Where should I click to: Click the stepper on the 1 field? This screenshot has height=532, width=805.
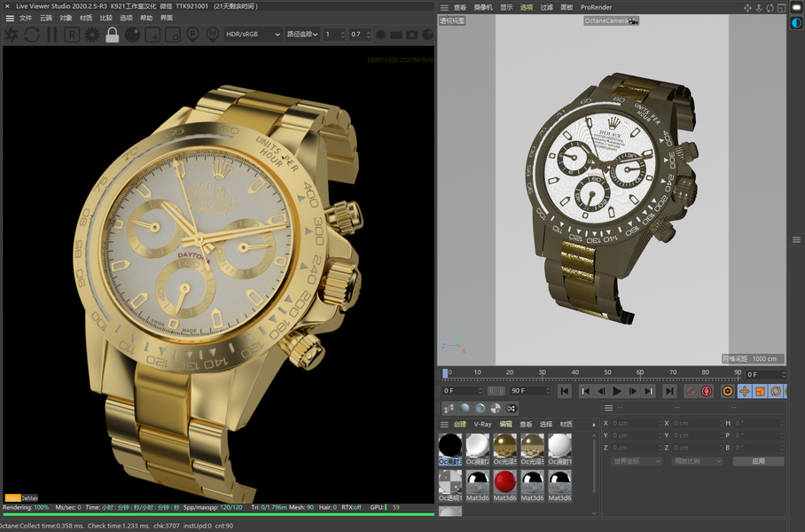(x=342, y=35)
